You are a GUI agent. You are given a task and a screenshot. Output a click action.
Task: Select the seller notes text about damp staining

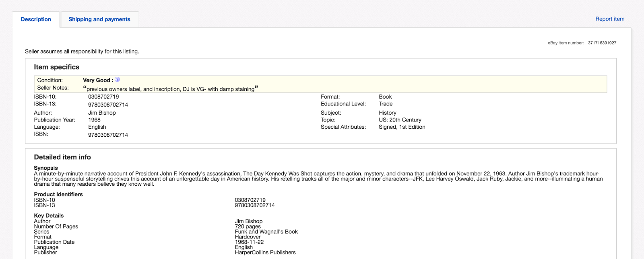171,88
